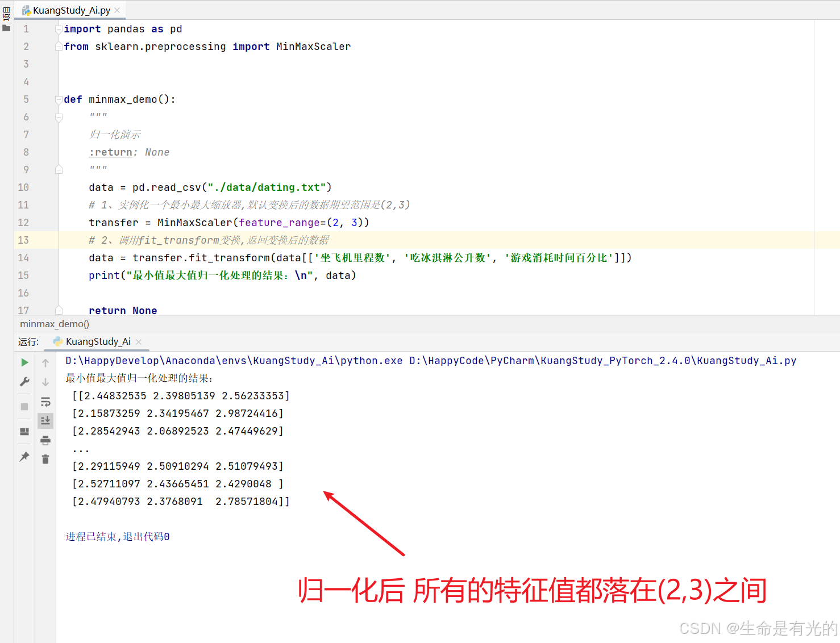The width and height of the screenshot is (840, 643).
Task: Click the fold marker on line 2
Action: coord(59,47)
